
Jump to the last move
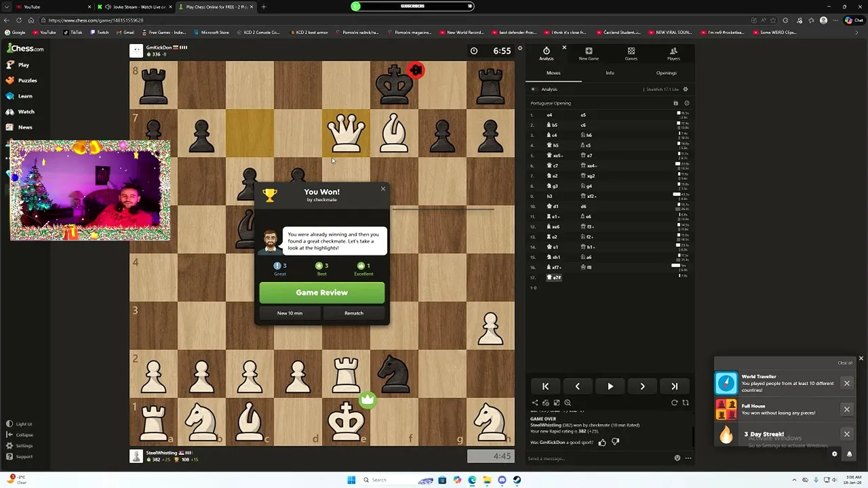pos(674,386)
